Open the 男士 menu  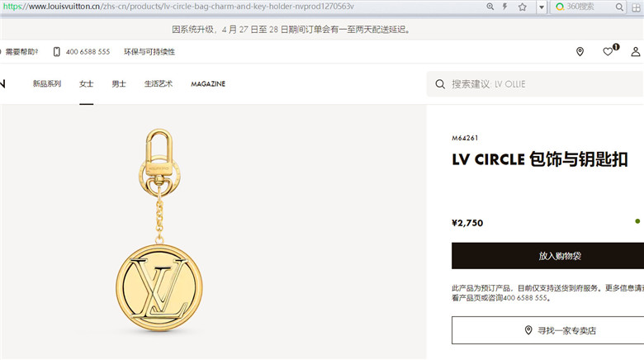tap(119, 84)
